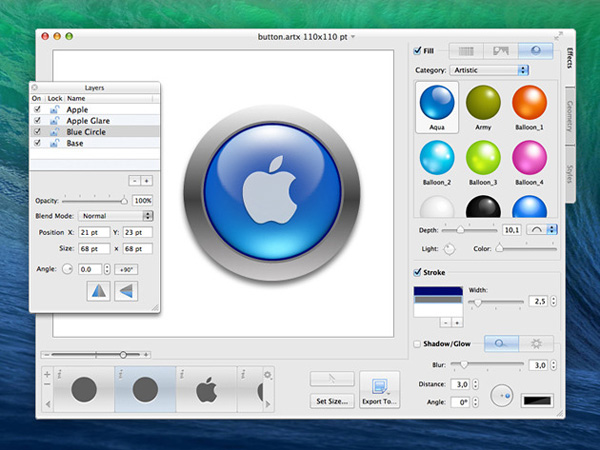This screenshot has width=600, height=450.
Task: Choose the white sphere fill style
Action: (x=437, y=207)
